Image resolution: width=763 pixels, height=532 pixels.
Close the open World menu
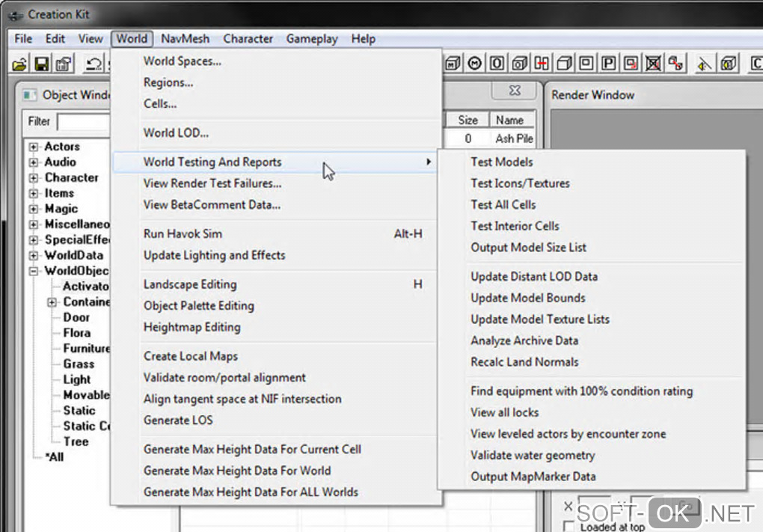(132, 39)
